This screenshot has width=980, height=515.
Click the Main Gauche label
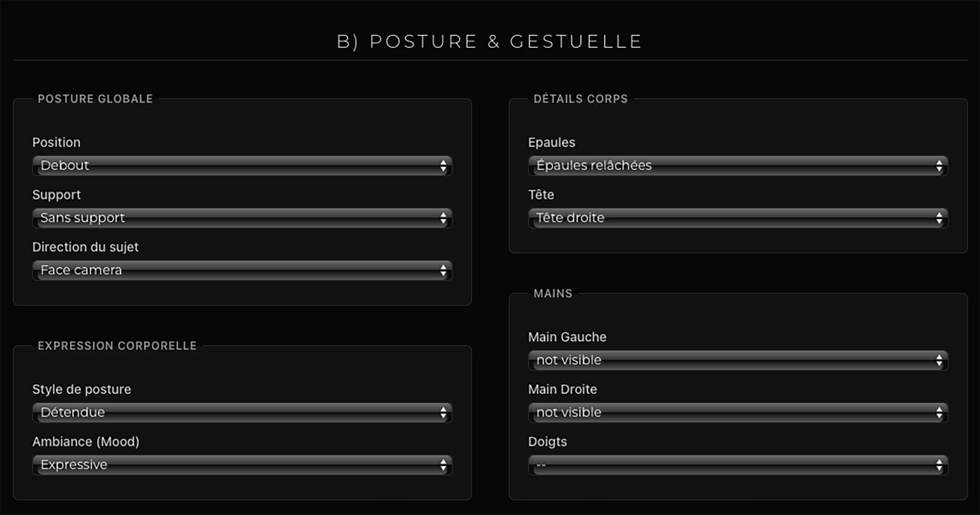coord(567,337)
